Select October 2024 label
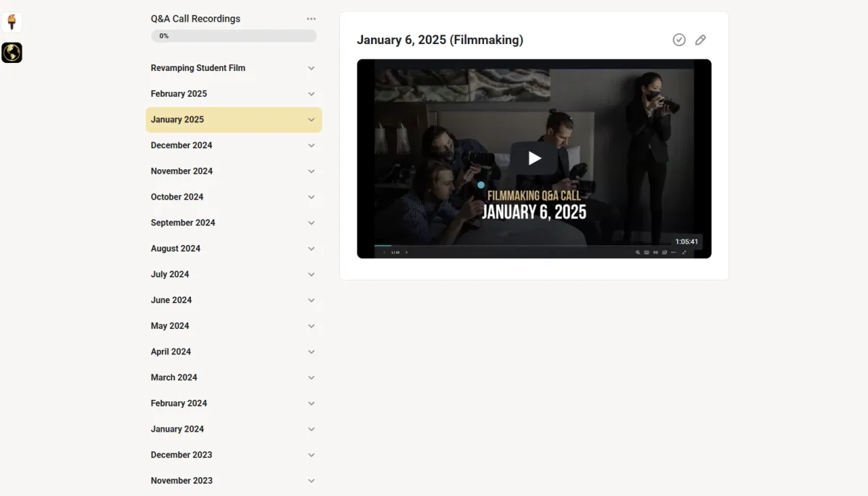This screenshot has width=868, height=496. click(x=177, y=197)
